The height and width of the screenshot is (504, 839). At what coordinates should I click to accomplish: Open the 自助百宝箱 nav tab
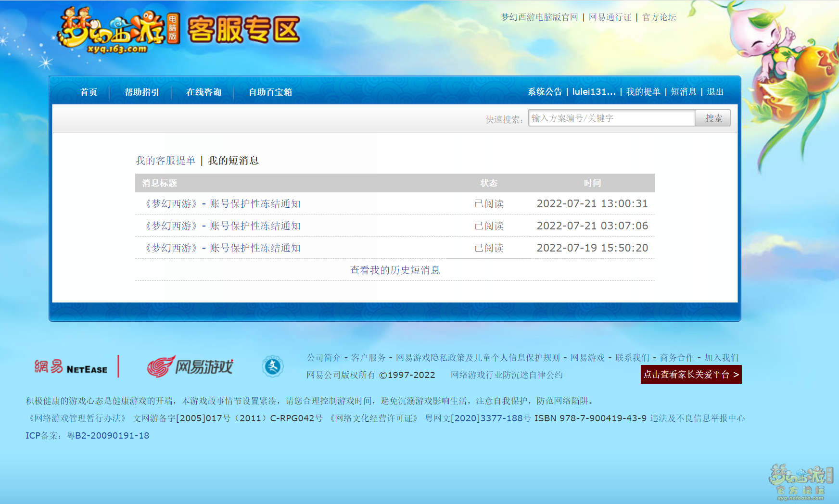coord(270,92)
